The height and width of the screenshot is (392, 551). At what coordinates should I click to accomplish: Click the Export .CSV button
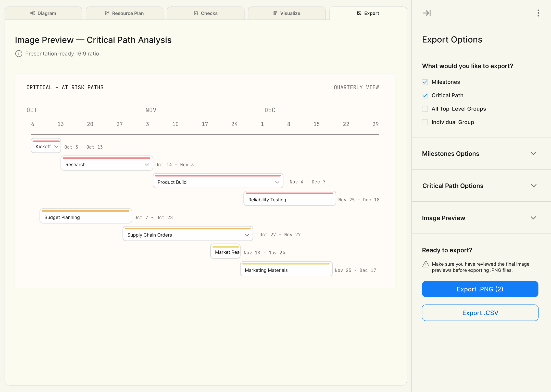[480, 313]
